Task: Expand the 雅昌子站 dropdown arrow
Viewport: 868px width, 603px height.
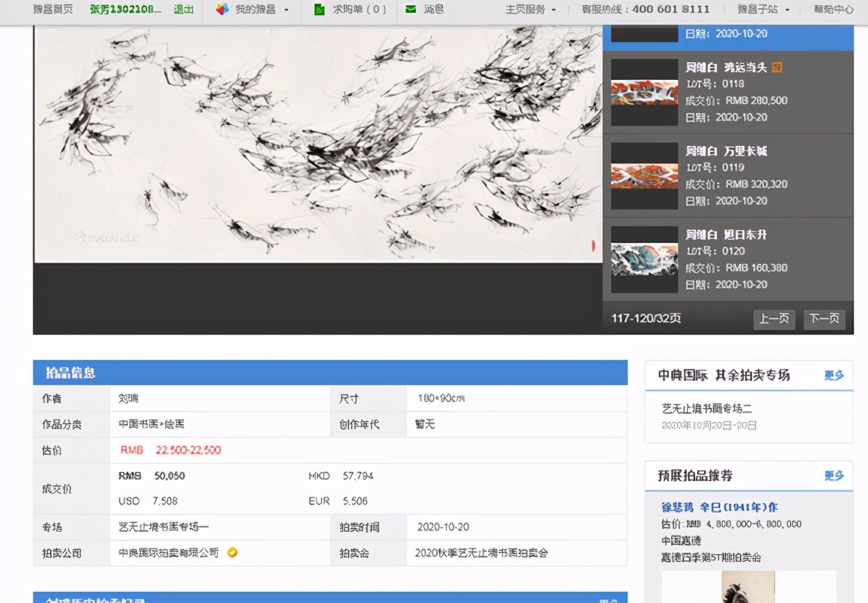Action: pyautogui.click(x=787, y=10)
